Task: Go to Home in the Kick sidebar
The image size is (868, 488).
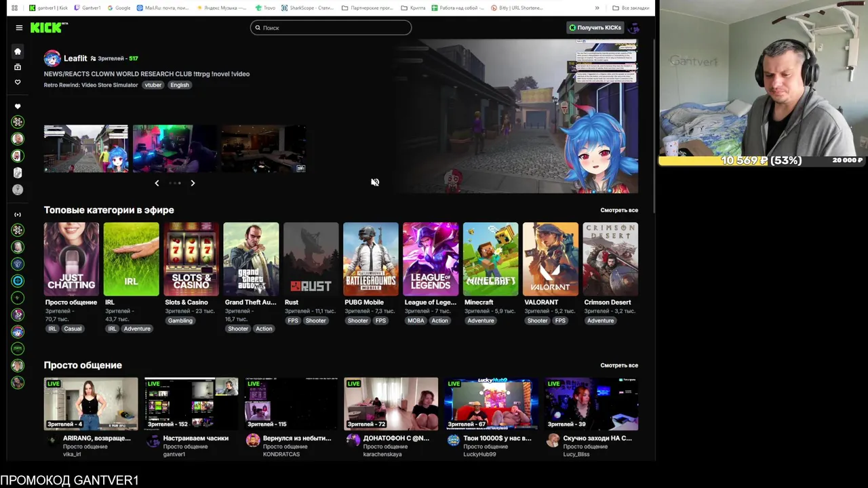Action: coord(18,52)
